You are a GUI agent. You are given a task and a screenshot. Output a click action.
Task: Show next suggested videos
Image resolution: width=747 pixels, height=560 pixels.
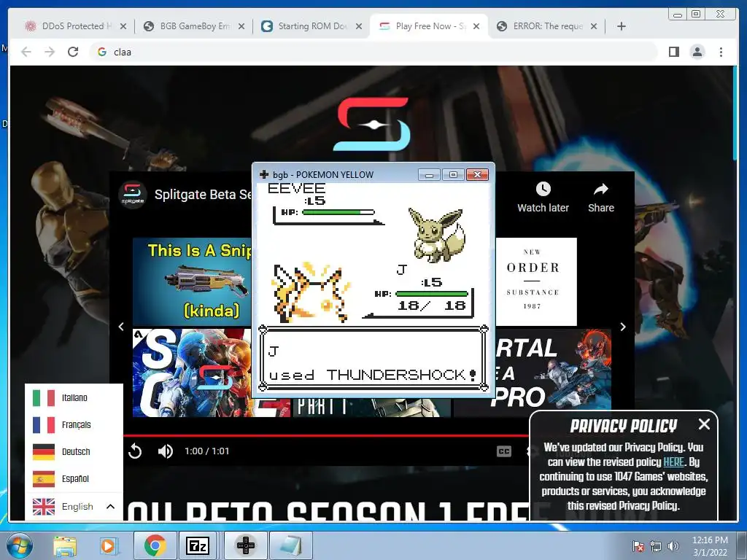point(623,327)
